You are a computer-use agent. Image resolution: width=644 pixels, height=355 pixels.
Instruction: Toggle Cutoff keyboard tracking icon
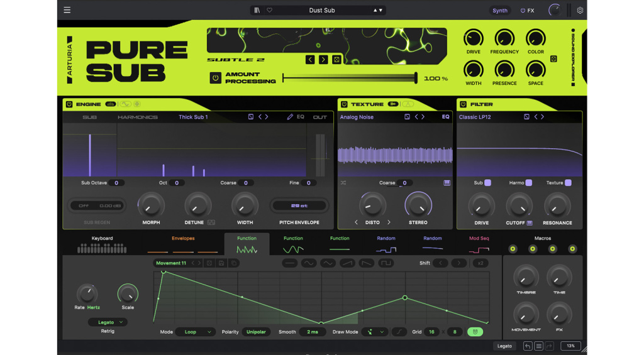(x=530, y=223)
